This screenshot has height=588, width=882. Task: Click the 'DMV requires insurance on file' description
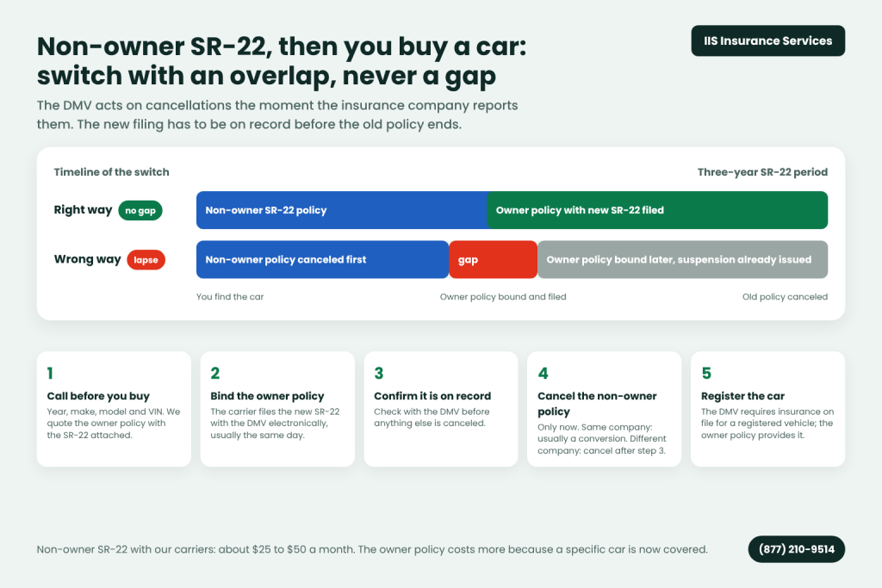pyautogui.click(x=767, y=424)
